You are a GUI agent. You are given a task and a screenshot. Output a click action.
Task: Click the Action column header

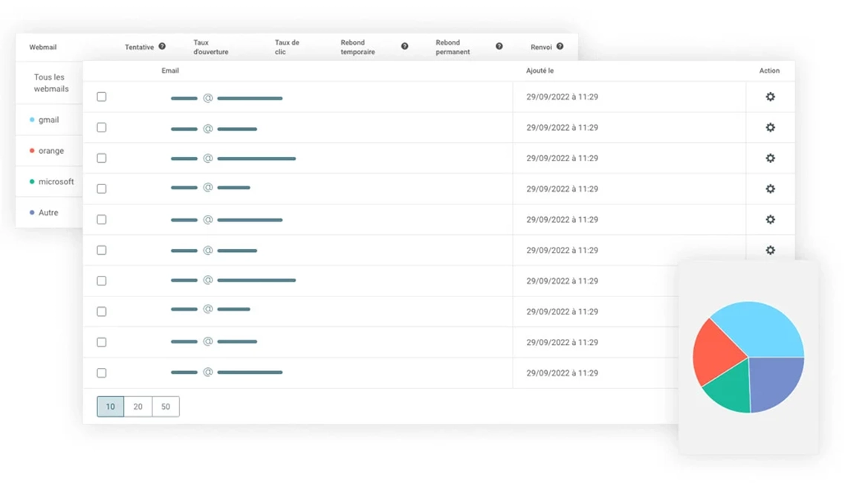coord(769,71)
